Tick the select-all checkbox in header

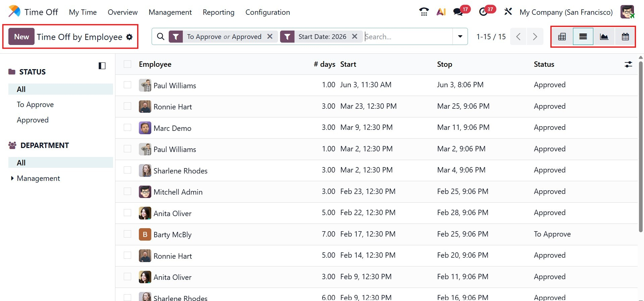coord(127,64)
